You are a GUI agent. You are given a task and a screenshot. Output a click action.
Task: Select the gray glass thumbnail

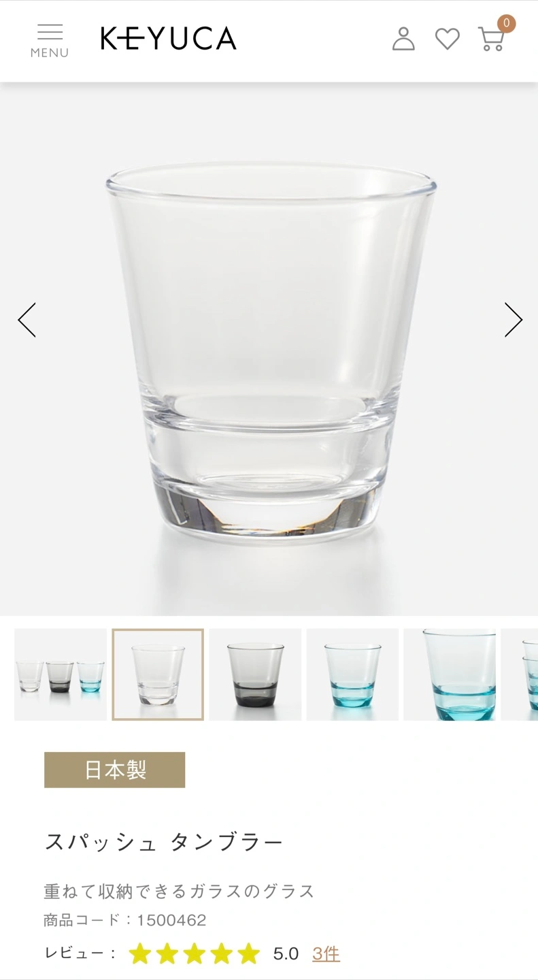point(255,674)
